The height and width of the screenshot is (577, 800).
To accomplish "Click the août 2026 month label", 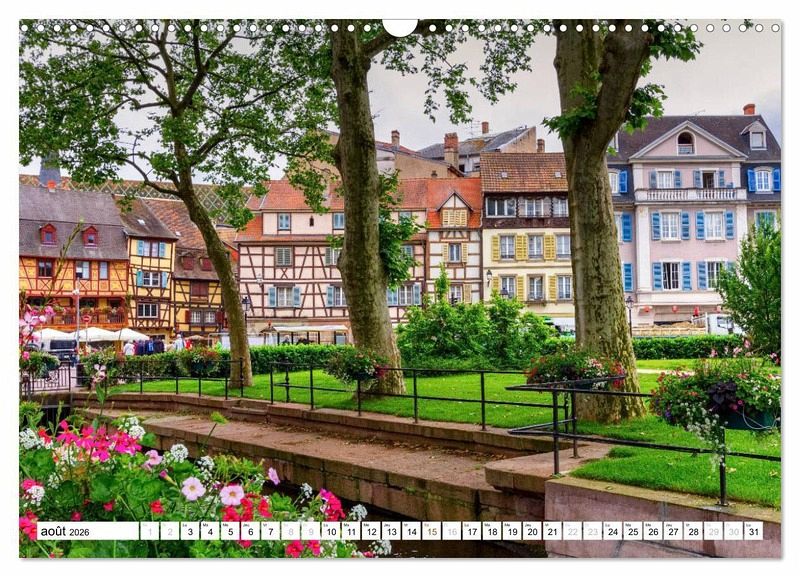I will pyautogui.click(x=64, y=531).
